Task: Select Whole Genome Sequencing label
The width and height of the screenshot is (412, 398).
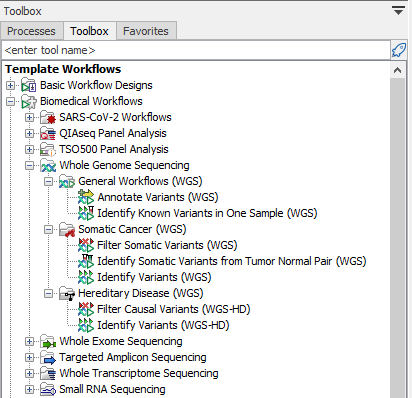Action: pyautogui.click(x=124, y=165)
